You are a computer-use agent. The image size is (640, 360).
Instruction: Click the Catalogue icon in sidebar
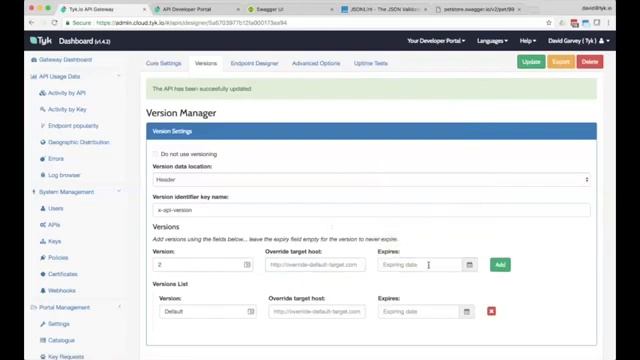click(x=42, y=340)
